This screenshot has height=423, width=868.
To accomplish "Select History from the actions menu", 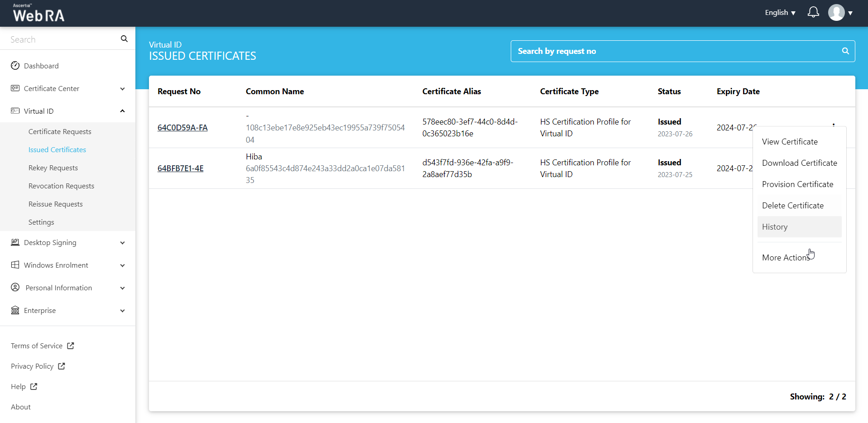I will click(774, 227).
